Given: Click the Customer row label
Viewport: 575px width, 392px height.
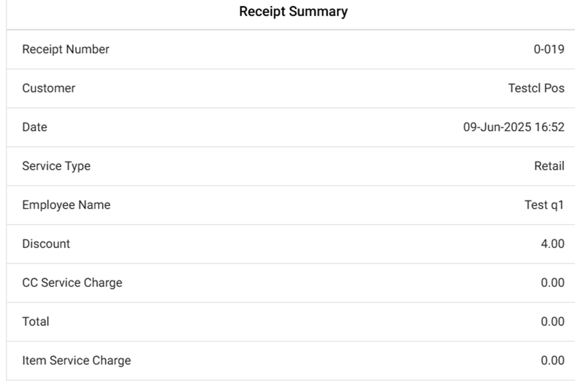Looking at the screenshot, I should (49, 88).
